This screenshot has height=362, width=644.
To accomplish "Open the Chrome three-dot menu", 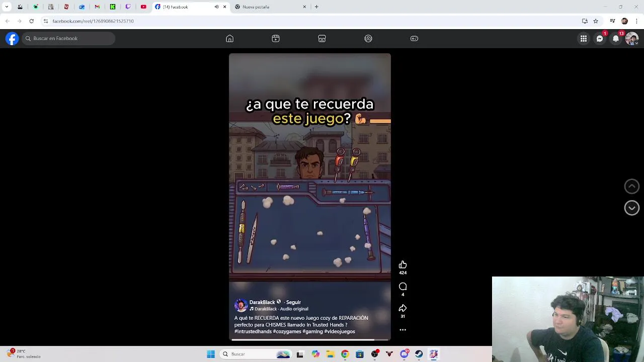I will [x=636, y=21].
